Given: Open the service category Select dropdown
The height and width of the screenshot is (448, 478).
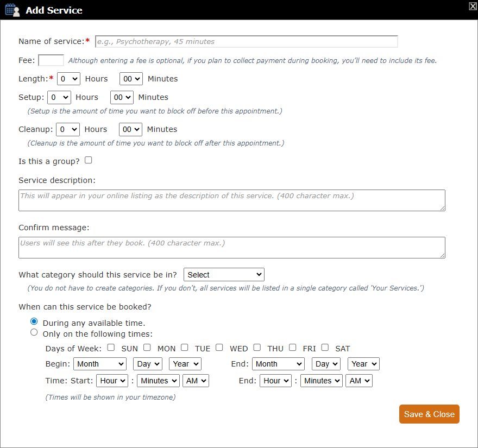Looking at the screenshot, I should (x=224, y=275).
